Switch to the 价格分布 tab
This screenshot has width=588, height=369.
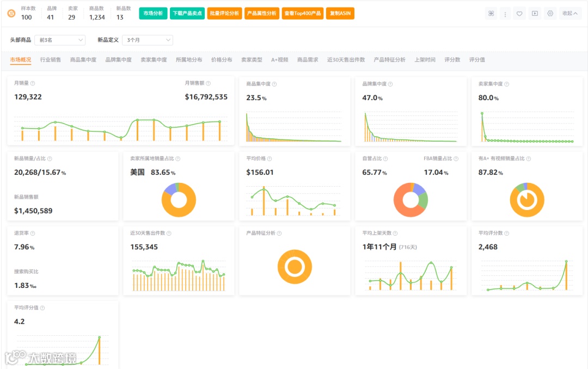coord(222,60)
